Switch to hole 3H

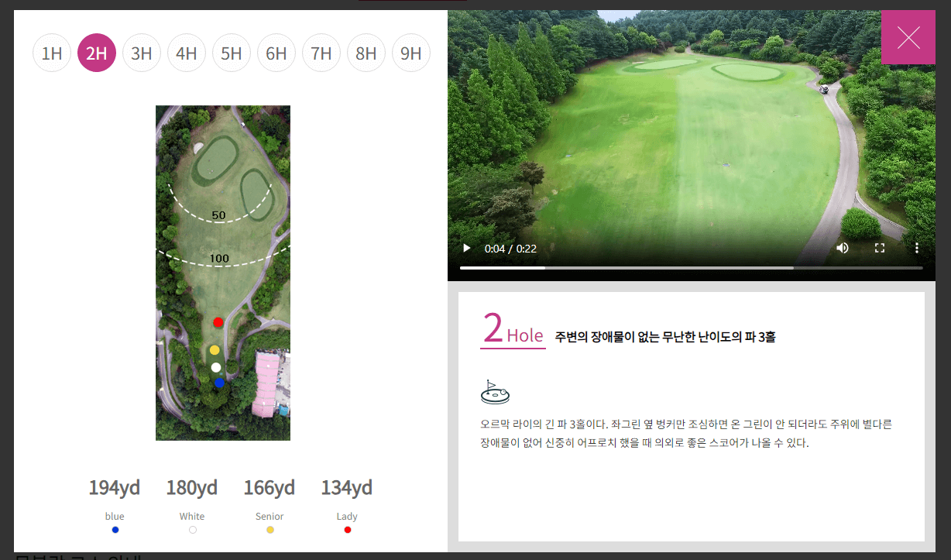(x=142, y=53)
